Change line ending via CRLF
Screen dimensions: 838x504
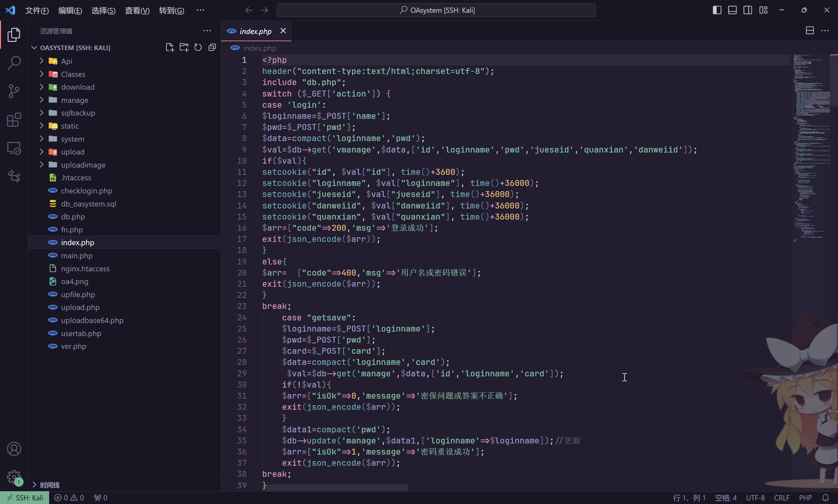pyautogui.click(x=782, y=498)
